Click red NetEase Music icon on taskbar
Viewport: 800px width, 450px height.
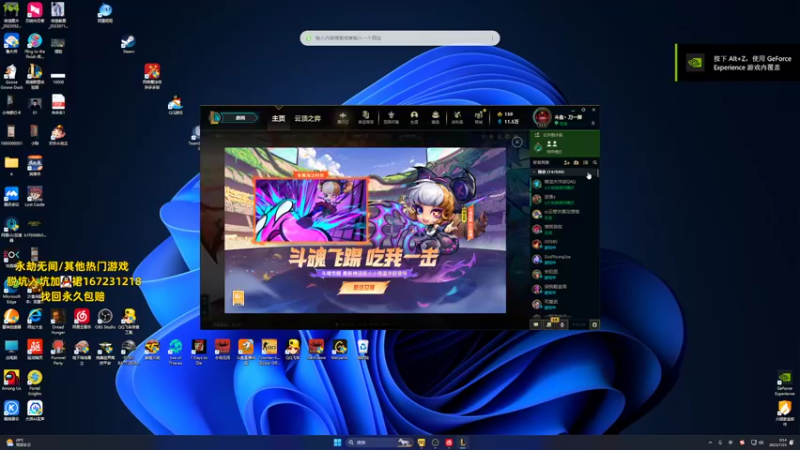[x=449, y=442]
